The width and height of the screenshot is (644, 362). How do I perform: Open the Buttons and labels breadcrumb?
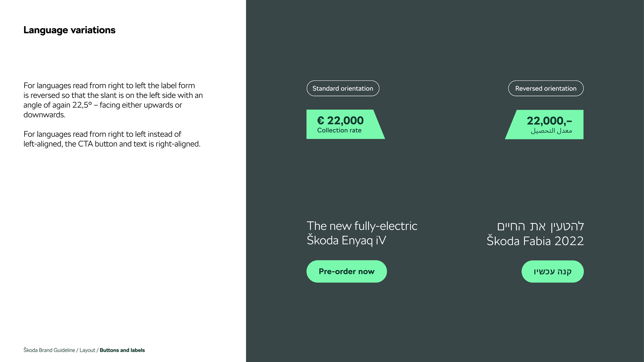click(x=122, y=350)
